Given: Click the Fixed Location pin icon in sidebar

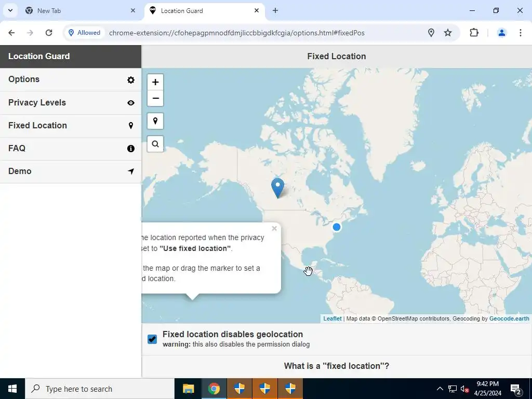Looking at the screenshot, I should pyautogui.click(x=130, y=126).
